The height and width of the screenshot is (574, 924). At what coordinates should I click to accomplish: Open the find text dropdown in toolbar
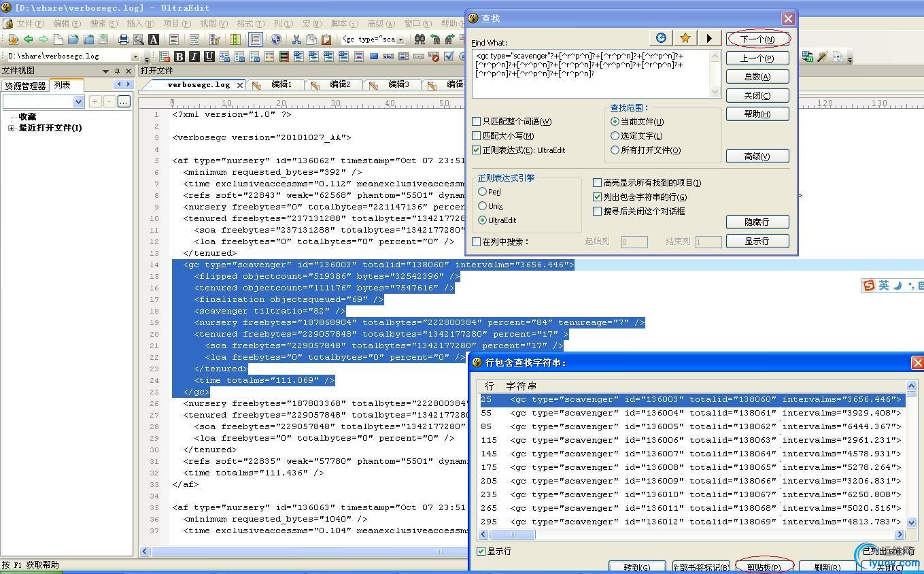tap(400, 39)
